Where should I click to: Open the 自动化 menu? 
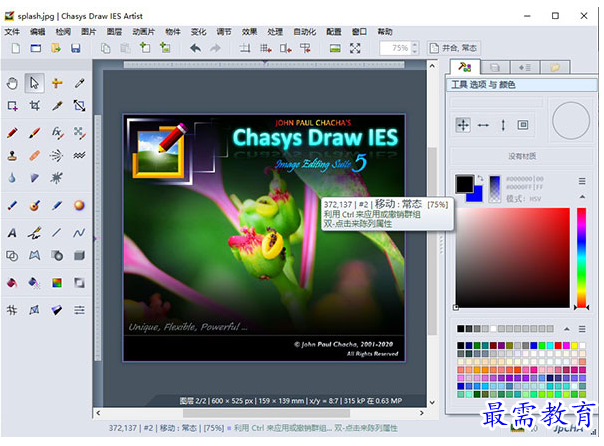[304, 32]
